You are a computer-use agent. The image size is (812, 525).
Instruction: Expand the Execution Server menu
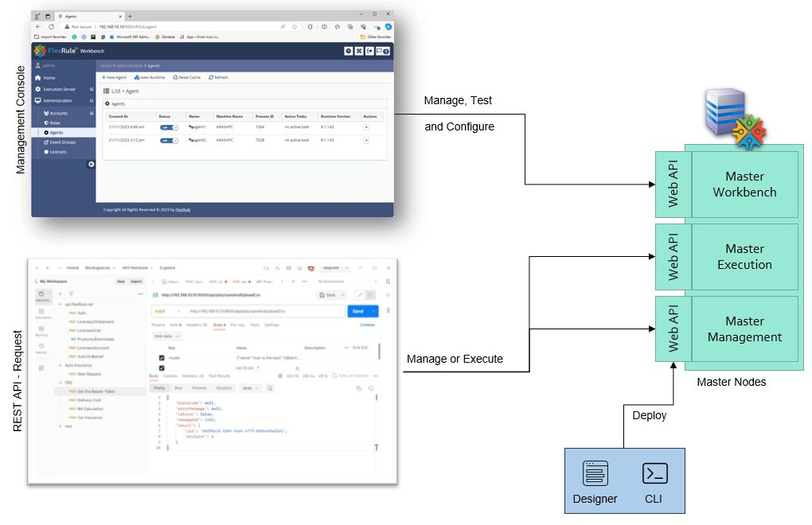point(64,89)
